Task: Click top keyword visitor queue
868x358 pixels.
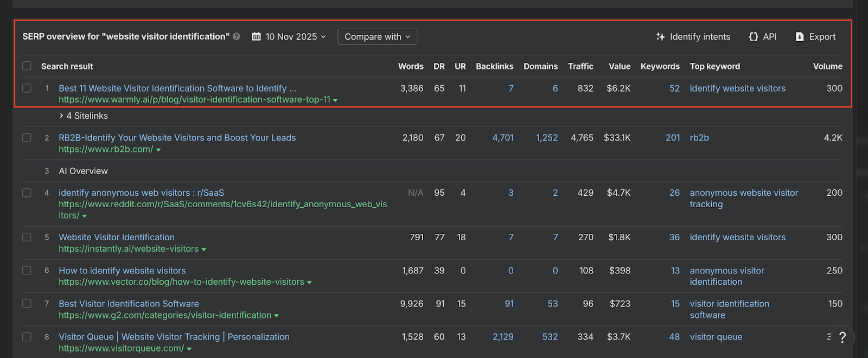Action: (716, 337)
